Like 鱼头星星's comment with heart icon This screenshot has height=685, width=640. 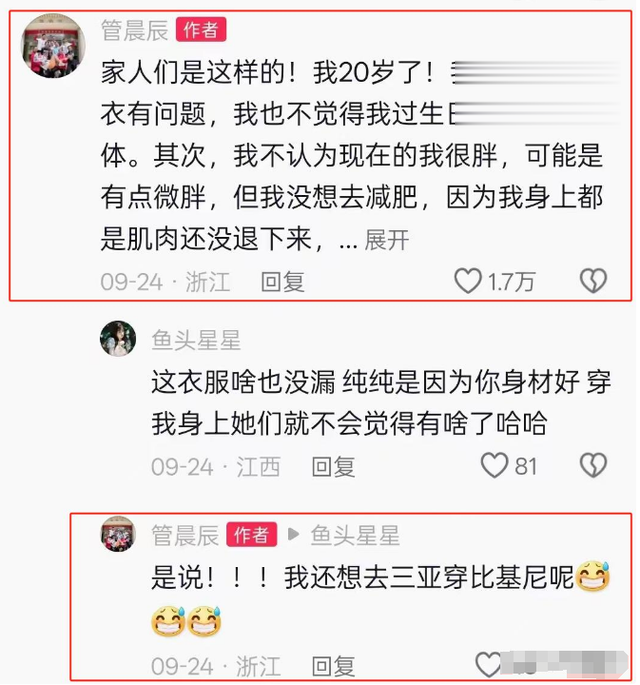coord(494,465)
